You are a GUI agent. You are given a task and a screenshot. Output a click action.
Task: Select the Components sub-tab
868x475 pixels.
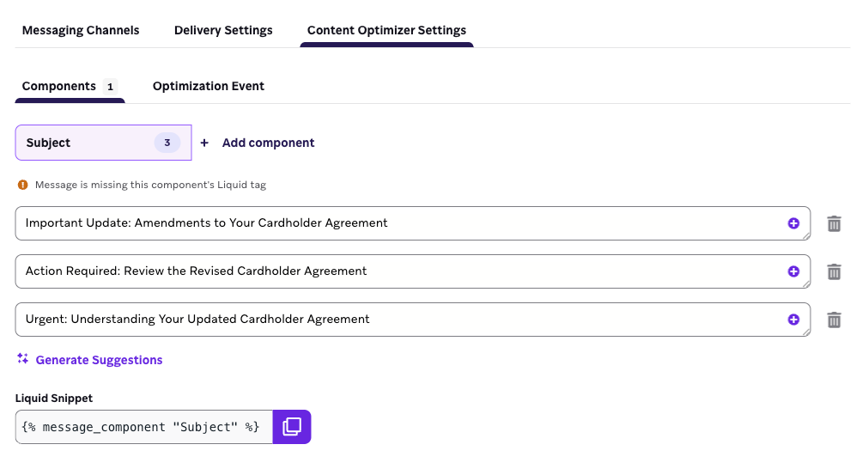click(59, 86)
